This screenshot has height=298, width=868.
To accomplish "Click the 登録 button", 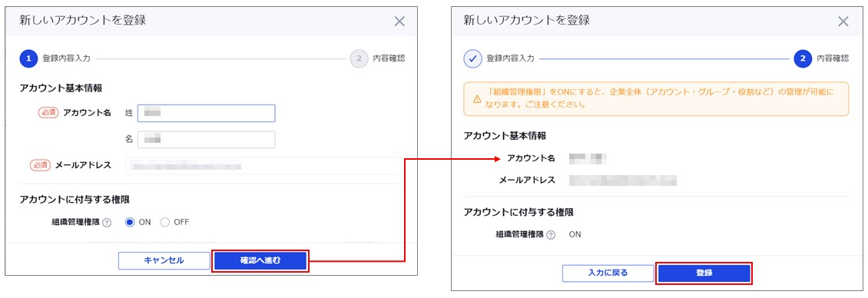I will [704, 273].
